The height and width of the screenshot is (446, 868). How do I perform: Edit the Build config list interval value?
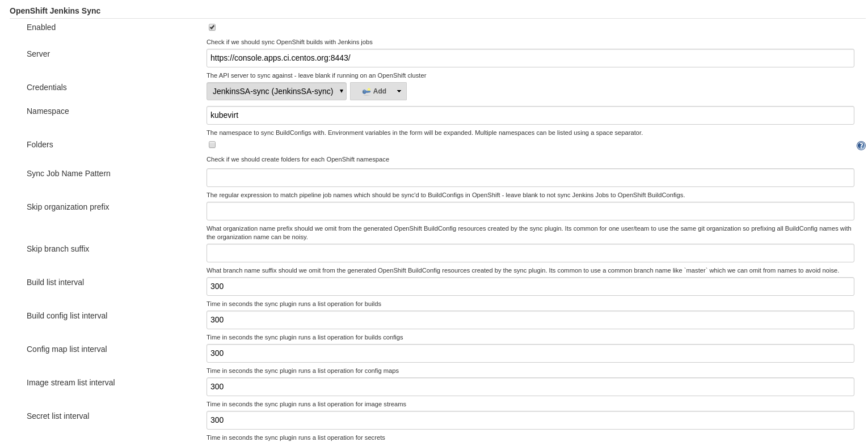pyautogui.click(x=530, y=320)
